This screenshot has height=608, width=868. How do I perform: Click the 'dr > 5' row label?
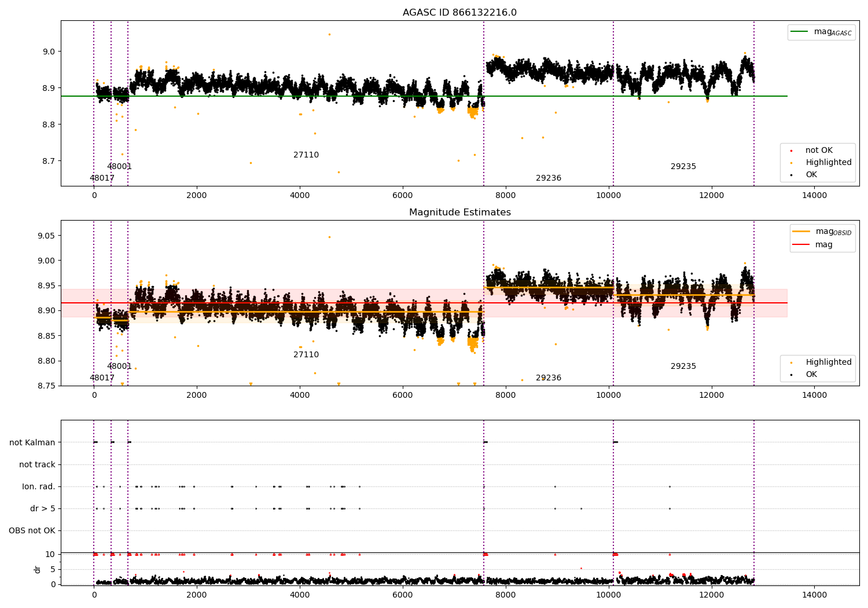point(43,509)
